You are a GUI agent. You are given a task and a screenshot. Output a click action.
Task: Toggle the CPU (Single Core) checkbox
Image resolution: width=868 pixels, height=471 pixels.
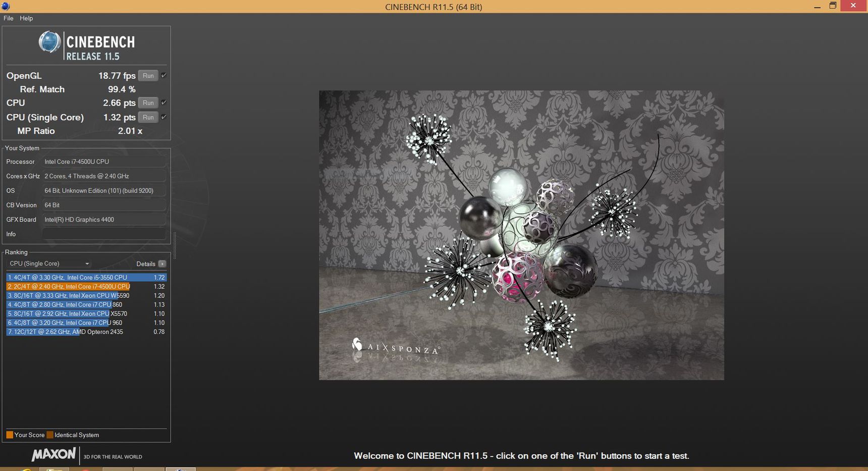point(164,117)
